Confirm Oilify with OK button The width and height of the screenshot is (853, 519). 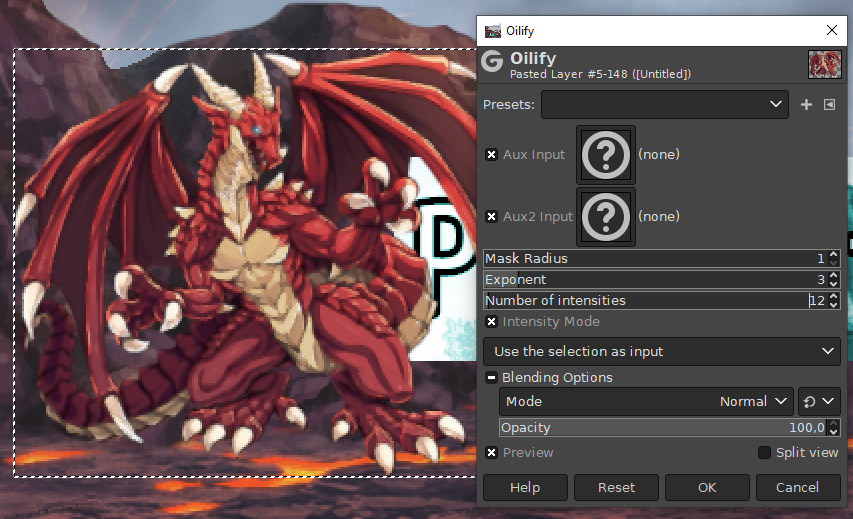707,487
